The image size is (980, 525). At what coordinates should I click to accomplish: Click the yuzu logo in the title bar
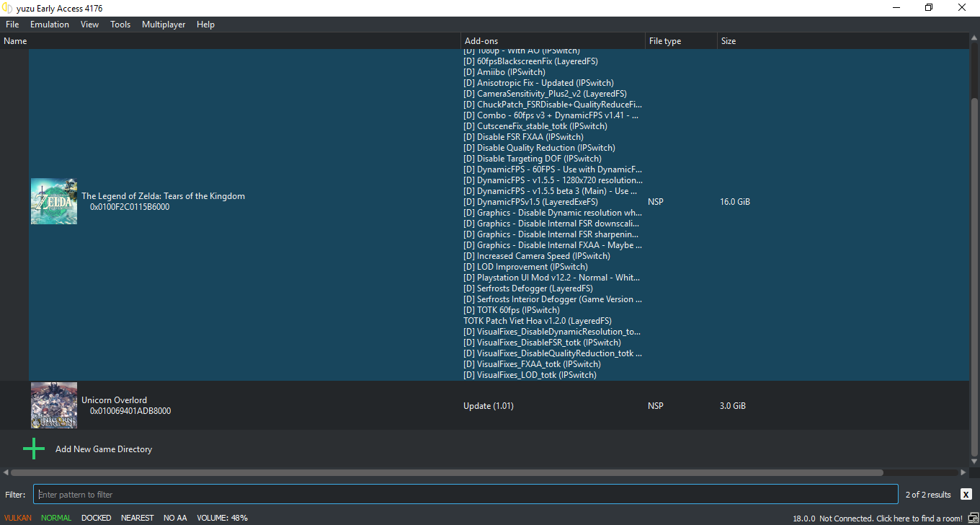[x=8, y=8]
